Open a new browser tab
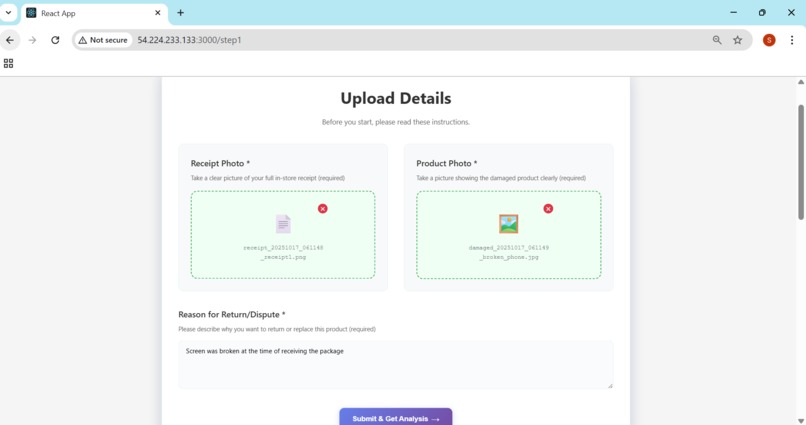Viewport: 806px width, 425px height. pos(180,13)
